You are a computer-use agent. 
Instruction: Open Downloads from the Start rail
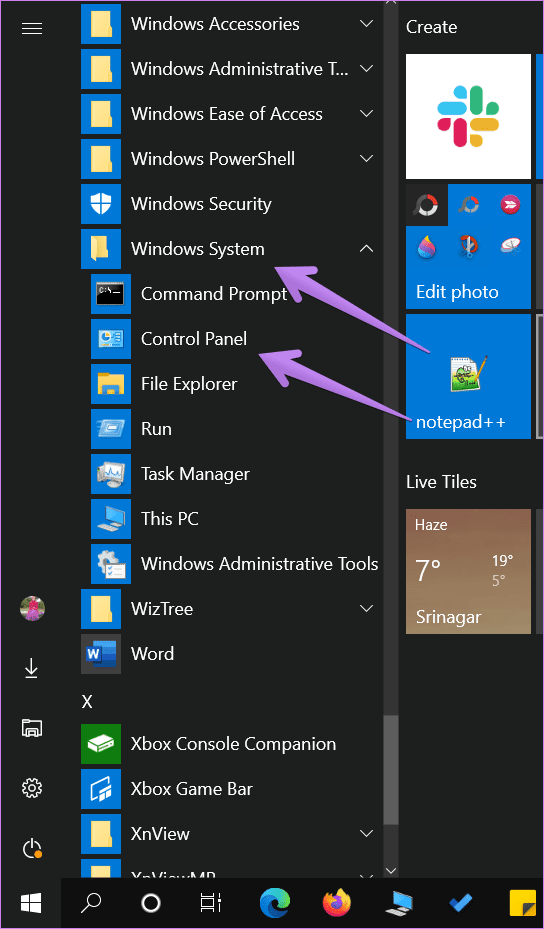point(31,669)
